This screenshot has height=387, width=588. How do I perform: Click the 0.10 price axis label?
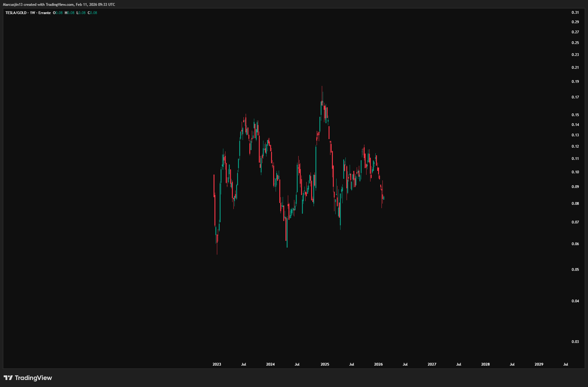click(575, 172)
